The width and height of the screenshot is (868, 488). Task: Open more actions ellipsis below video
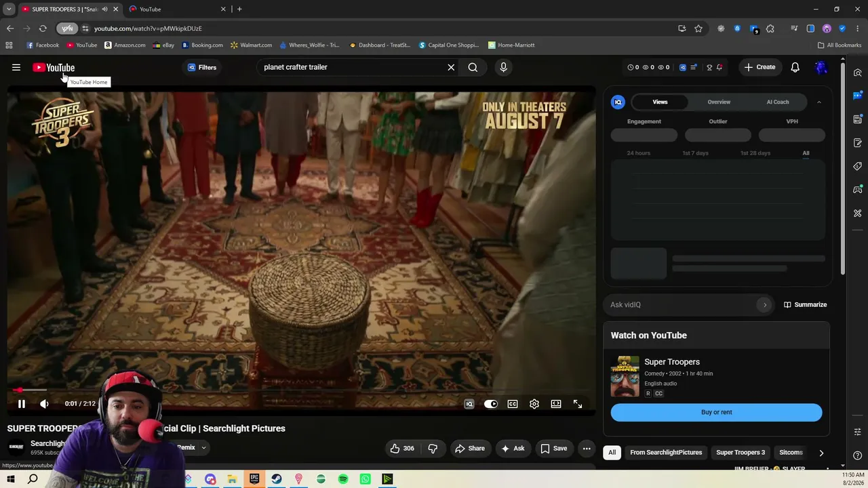[587, 448]
